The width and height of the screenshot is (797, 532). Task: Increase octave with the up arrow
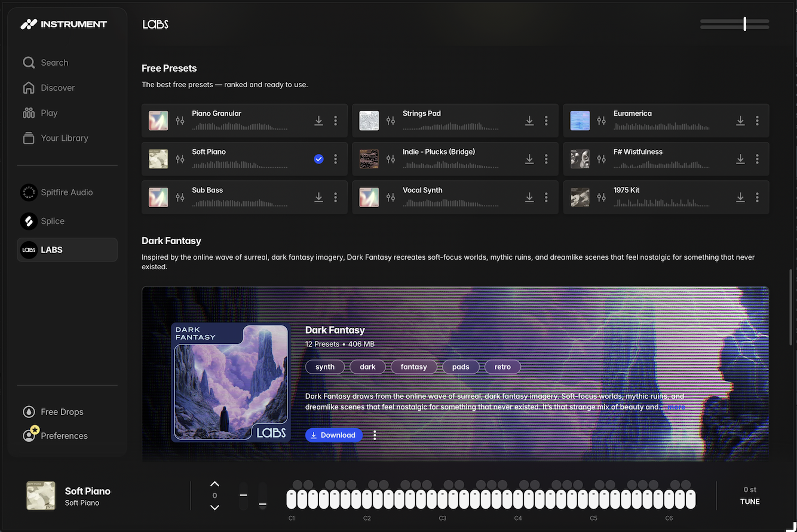click(215, 484)
